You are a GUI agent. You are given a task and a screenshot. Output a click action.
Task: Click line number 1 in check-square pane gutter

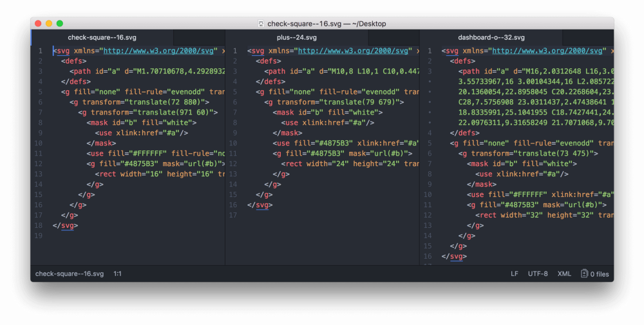tap(40, 51)
